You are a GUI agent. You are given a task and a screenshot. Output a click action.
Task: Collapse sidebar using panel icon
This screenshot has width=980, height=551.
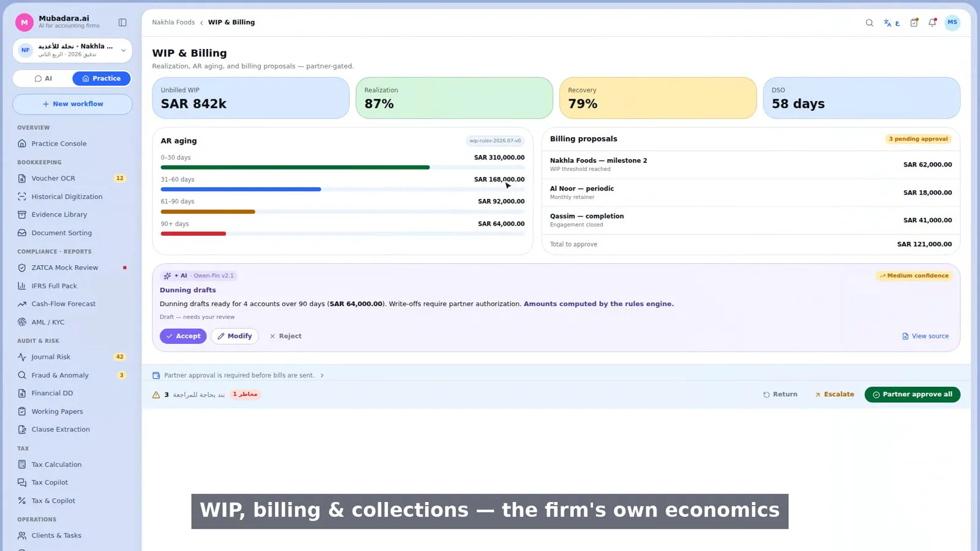pyautogui.click(x=123, y=23)
